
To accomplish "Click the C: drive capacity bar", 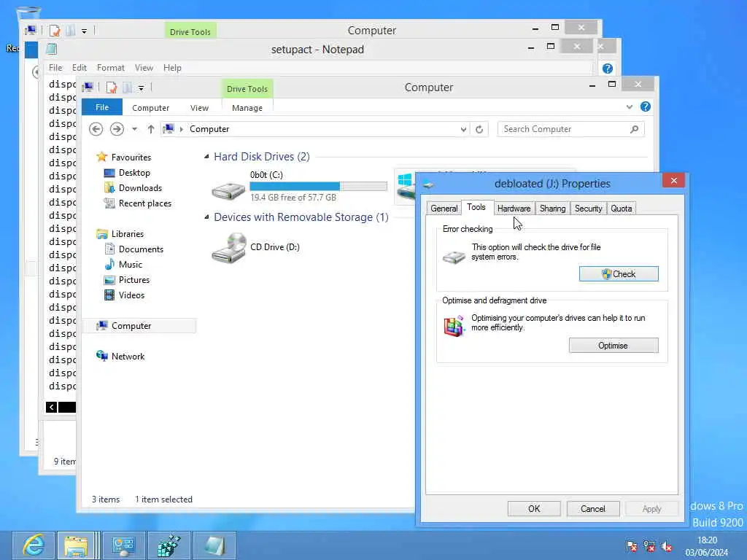I will point(318,186).
